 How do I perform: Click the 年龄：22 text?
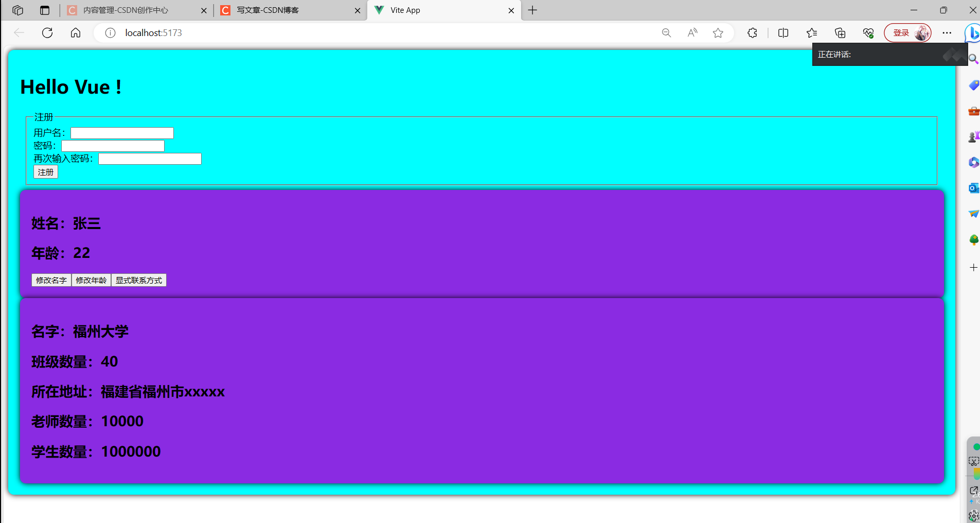point(61,253)
